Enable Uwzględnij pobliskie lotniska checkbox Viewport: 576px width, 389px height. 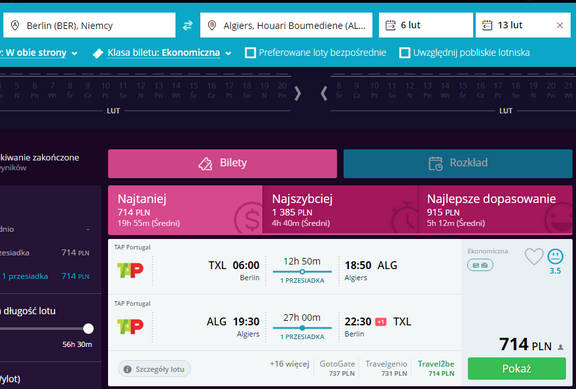click(404, 53)
